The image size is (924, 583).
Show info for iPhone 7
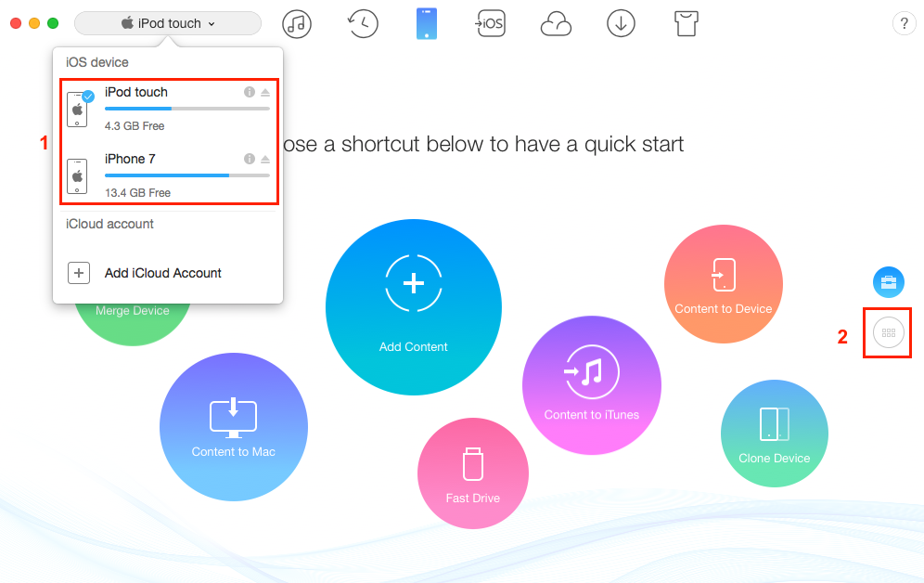click(x=250, y=159)
